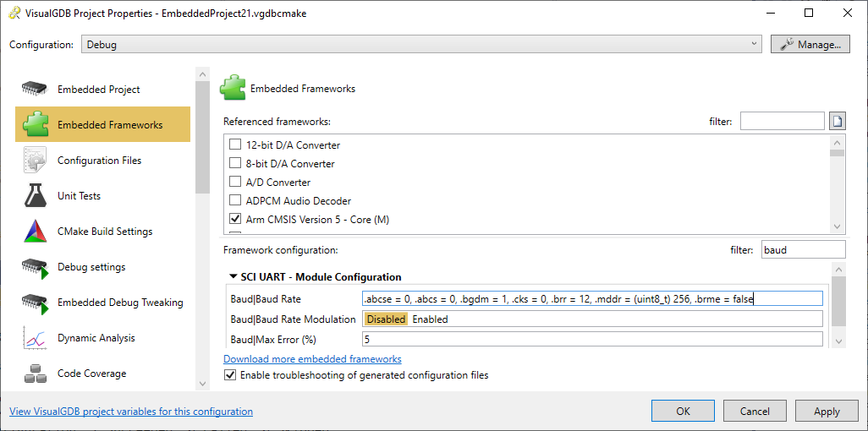Open the Configuration dropdown showing Debug
The height and width of the screenshot is (431, 868).
pos(421,44)
